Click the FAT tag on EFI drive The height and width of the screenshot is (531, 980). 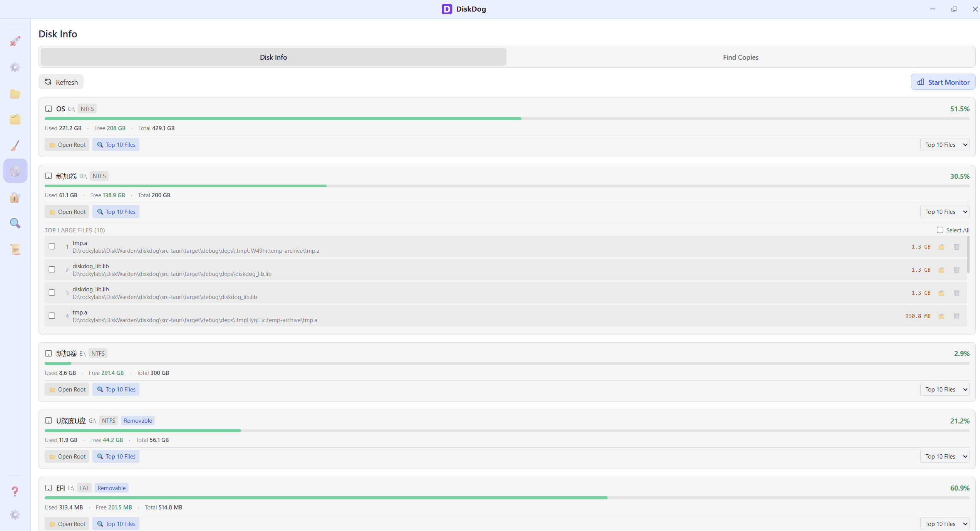coord(84,488)
